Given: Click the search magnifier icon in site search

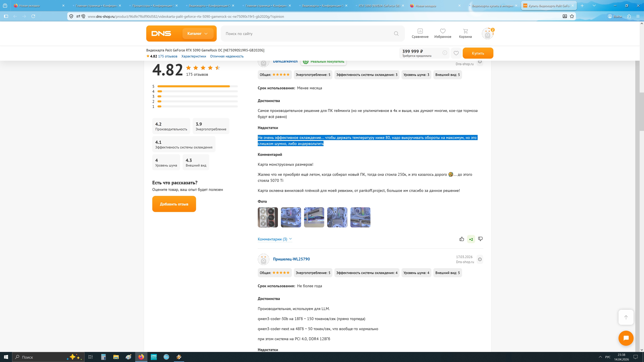Looking at the screenshot, I should click(396, 34).
